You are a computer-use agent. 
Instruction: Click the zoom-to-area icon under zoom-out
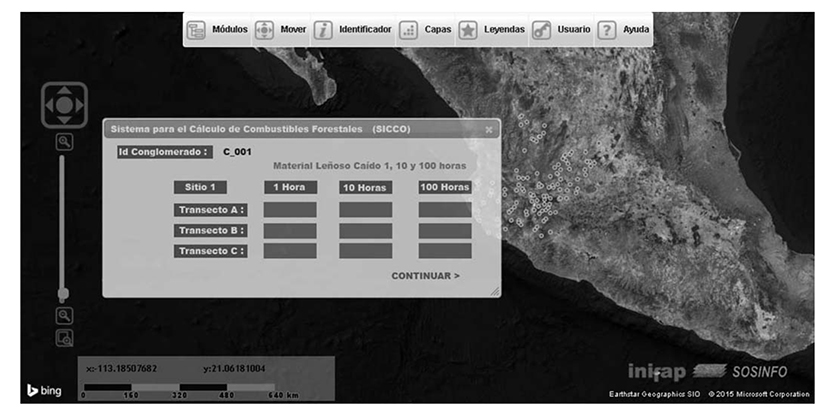[x=64, y=337]
